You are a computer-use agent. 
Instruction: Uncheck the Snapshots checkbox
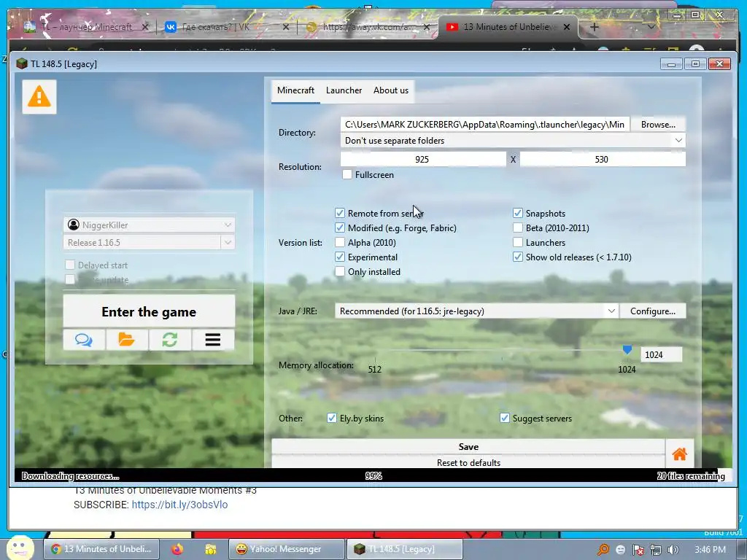[x=518, y=213]
